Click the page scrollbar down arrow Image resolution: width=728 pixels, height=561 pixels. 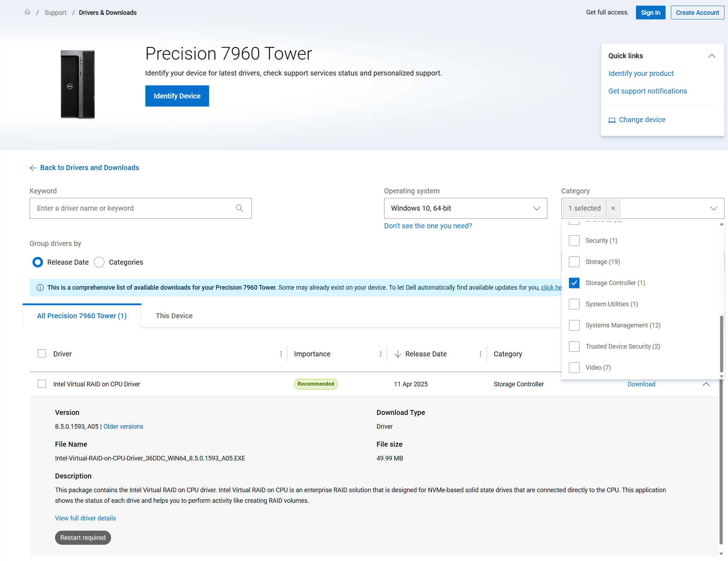pos(721,554)
